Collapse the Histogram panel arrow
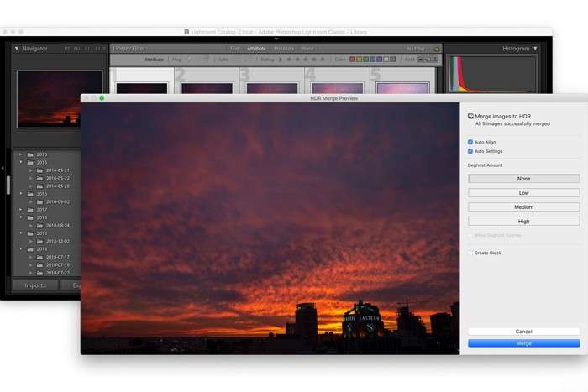Screen dimensions: 588x392 [535, 49]
